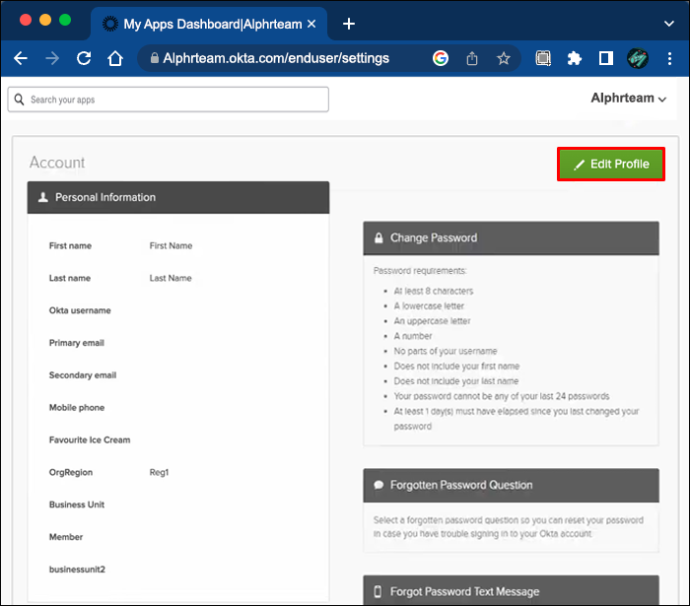Open a new browser tab

point(349,24)
